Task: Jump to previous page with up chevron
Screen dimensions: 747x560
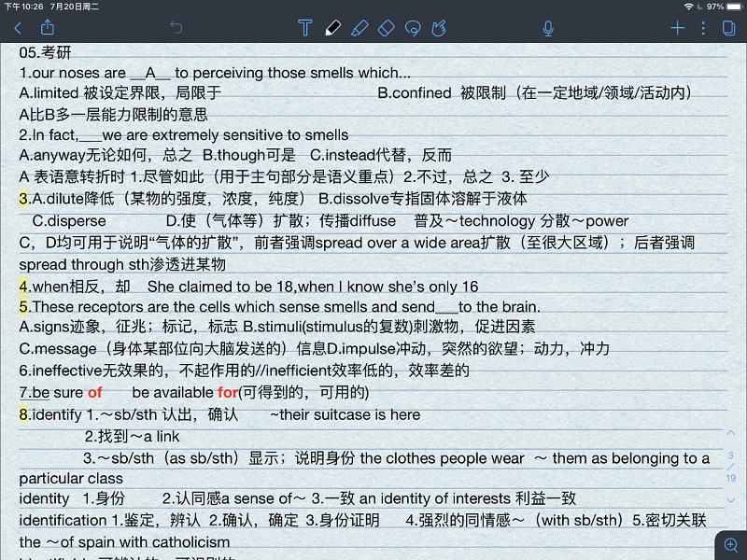Action: click(731, 434)
